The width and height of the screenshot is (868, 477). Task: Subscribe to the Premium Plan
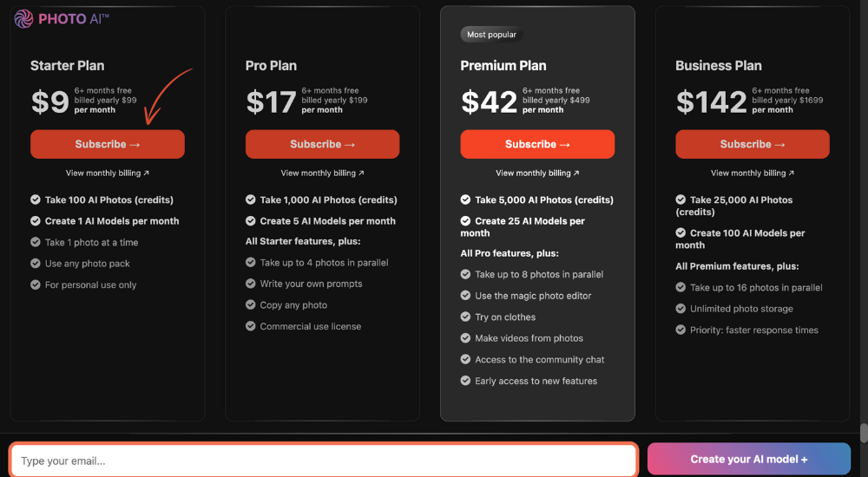pyautogui.click(x=537, y=145)
